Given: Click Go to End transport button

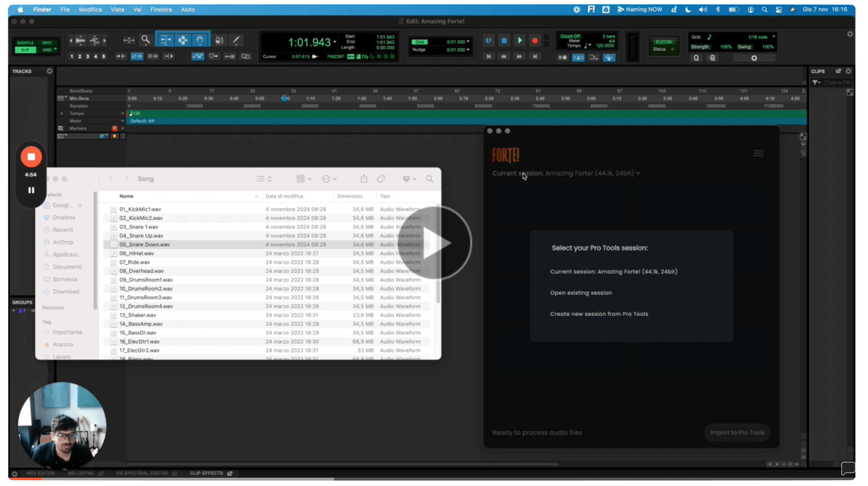Looking at the screenshot, I should [535, 57].
